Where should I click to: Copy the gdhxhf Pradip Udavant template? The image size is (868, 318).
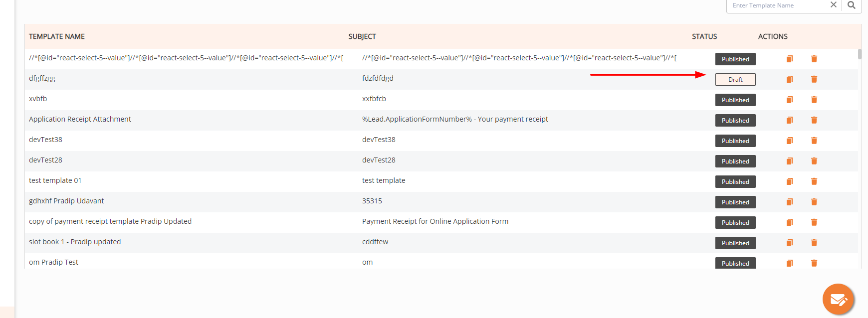(x=790, y=202)
